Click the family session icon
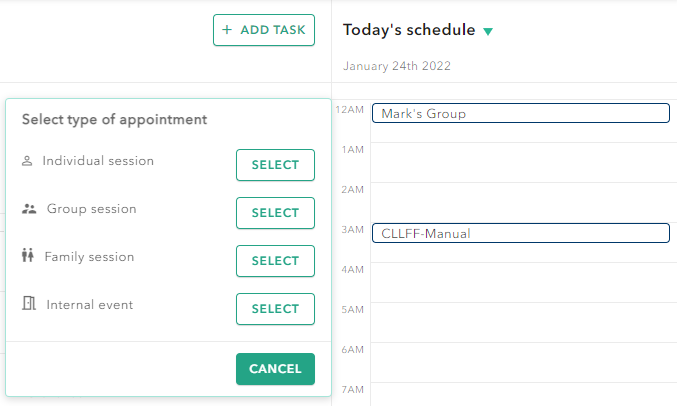The height and width of the screenshot is (406, 677). pyautogui.click(x=28, y=257)
